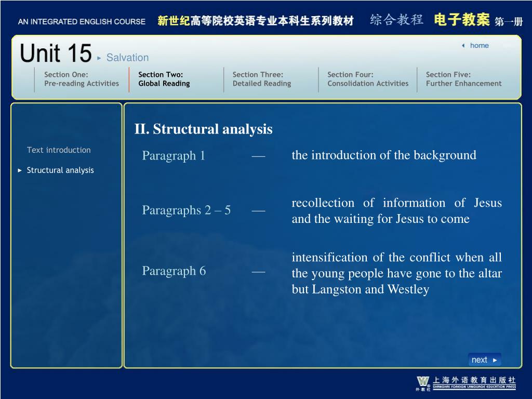Select Section Two: Global Reading tab

pyautogui.click(x=164, y=79)
